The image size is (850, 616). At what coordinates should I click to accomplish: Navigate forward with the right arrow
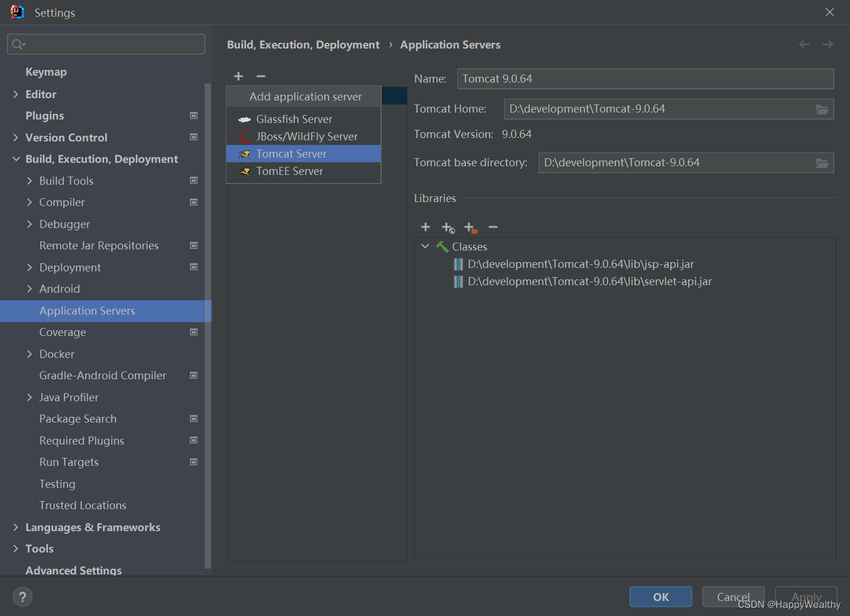pyautogui.click(x=827, y=44)
